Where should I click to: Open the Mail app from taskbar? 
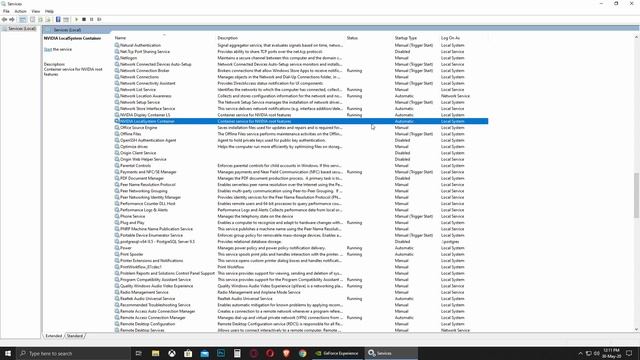(x=204, y=353)
